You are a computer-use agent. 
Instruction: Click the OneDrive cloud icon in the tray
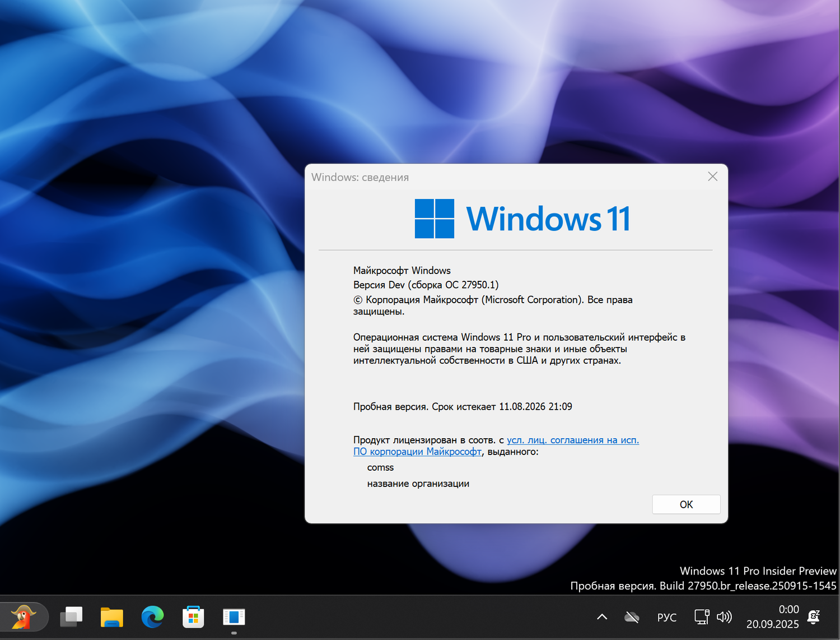(632, 616)
